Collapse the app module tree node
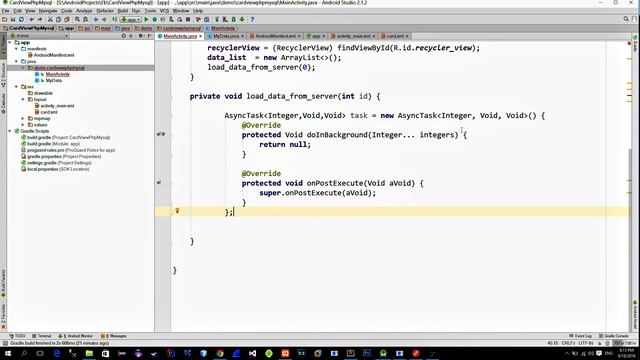 [x=10, y=42]
